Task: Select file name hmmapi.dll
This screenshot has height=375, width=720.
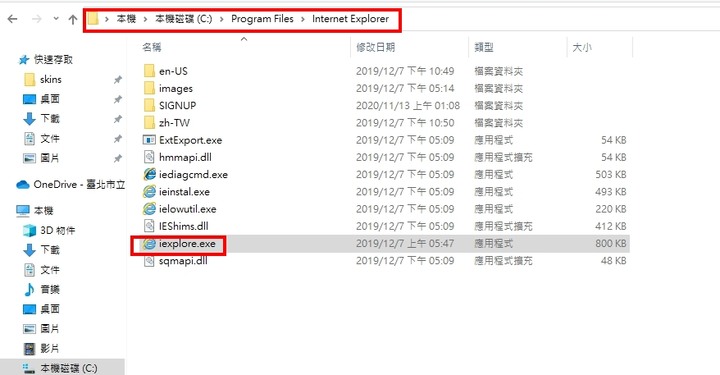Action: (185, 157)
